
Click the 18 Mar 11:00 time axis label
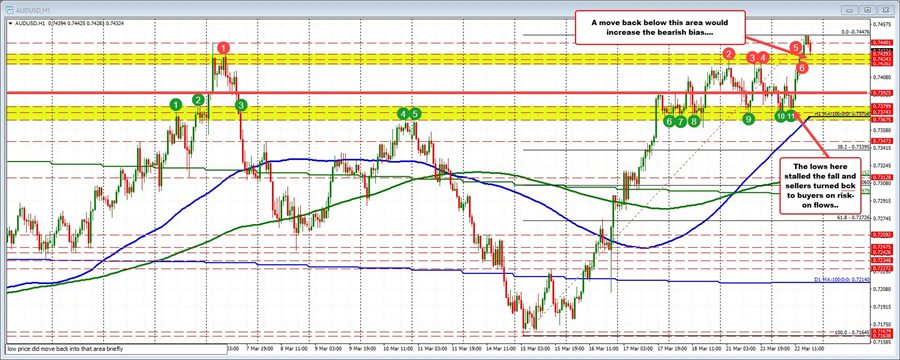[x=706, y=349]
